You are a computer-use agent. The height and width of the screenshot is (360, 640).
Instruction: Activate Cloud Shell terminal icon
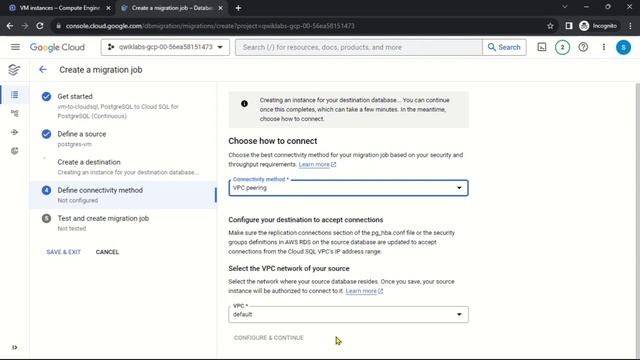click(542, 47)
